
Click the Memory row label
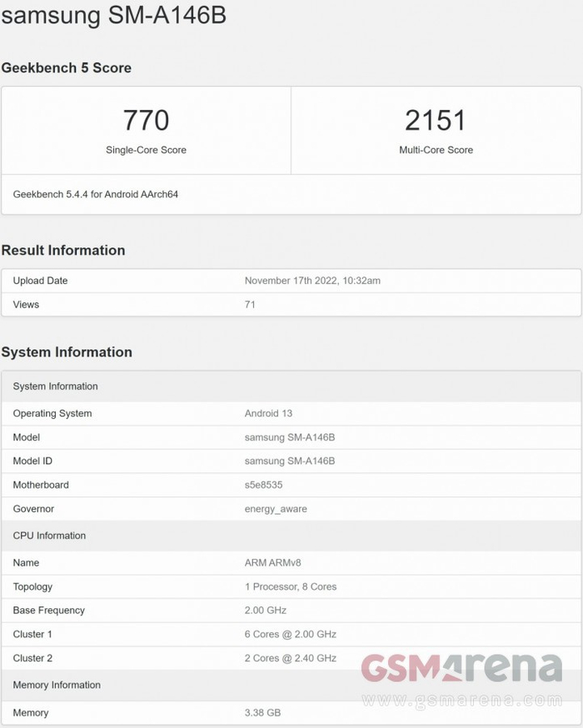click(31, 713)
